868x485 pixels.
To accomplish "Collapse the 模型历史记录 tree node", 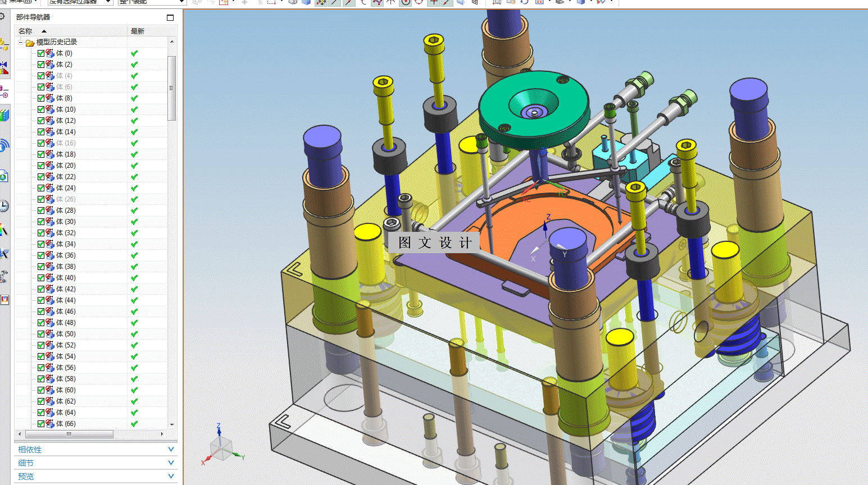I will (21, 42).
